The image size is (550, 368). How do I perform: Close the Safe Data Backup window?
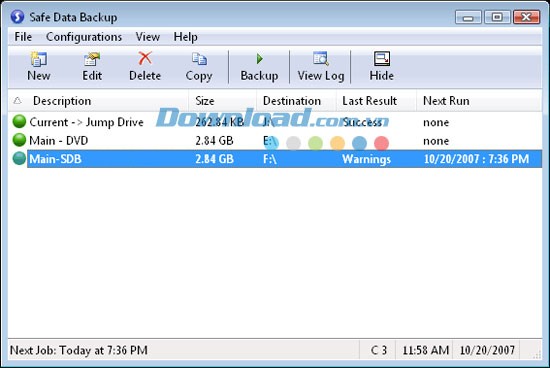pyautogui.click(x=526, y=17)
